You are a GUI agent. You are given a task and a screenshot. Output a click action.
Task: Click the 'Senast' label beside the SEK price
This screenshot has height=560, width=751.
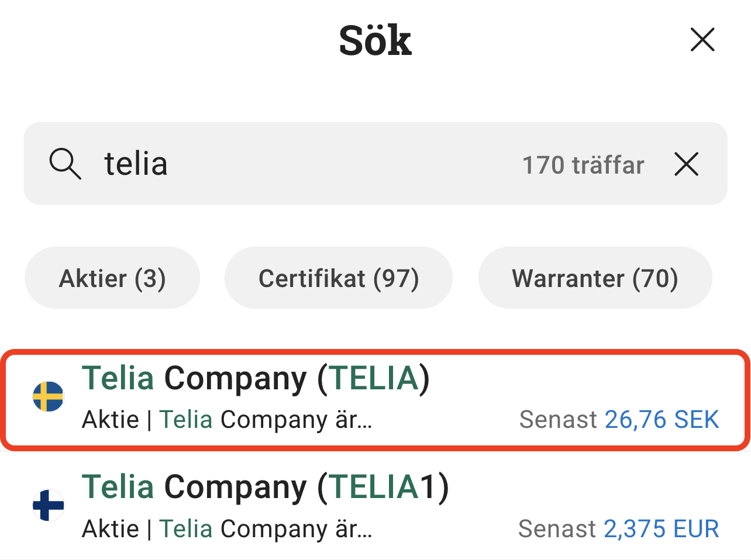(x=558, y=420)
